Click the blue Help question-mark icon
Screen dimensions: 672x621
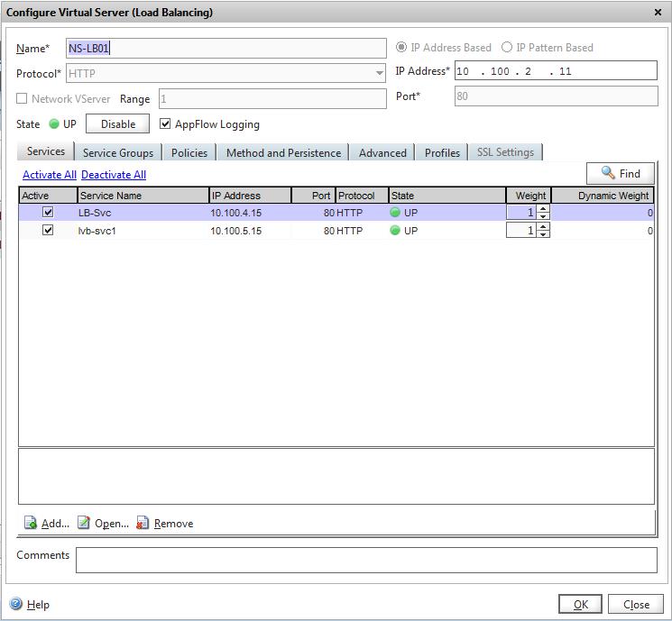pyautogui.click(x=16, y=604)
